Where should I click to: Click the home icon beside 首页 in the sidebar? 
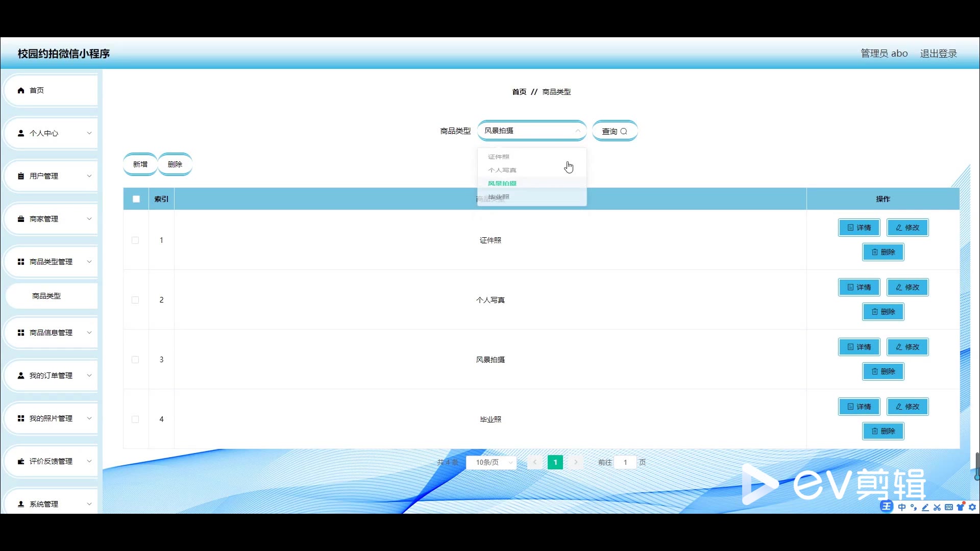coord(21,90)
